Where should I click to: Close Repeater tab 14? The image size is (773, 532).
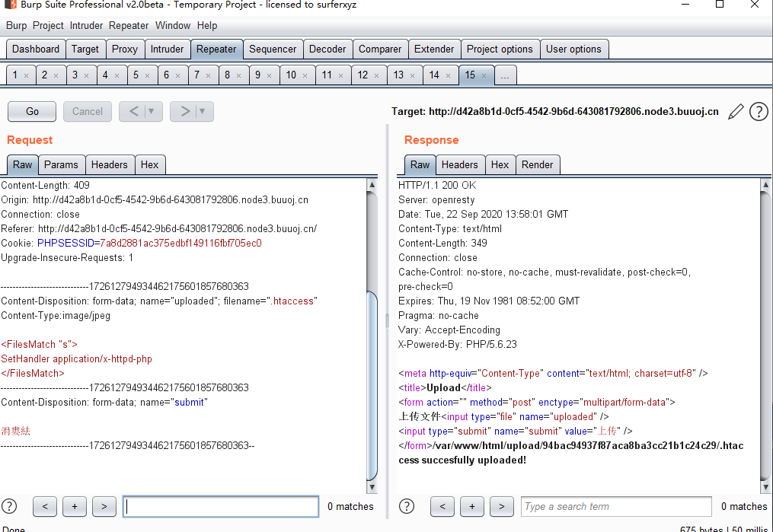coord(448,75)
